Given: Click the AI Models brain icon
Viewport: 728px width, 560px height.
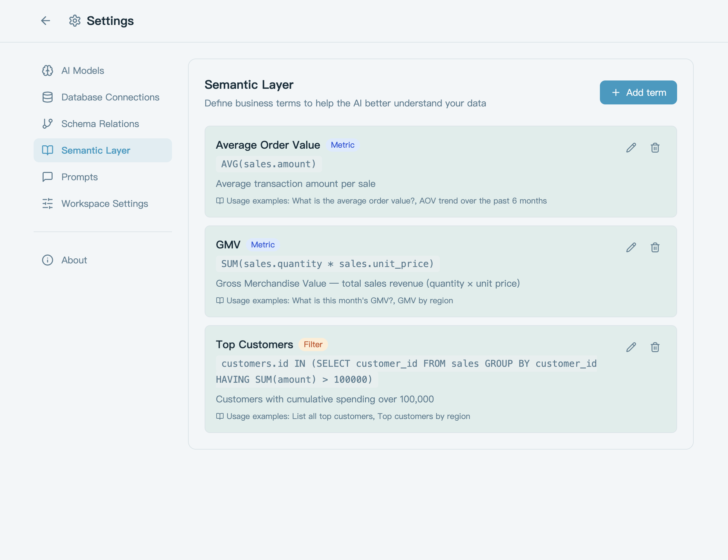Looking at the screenshot, I should coord(48,70).
